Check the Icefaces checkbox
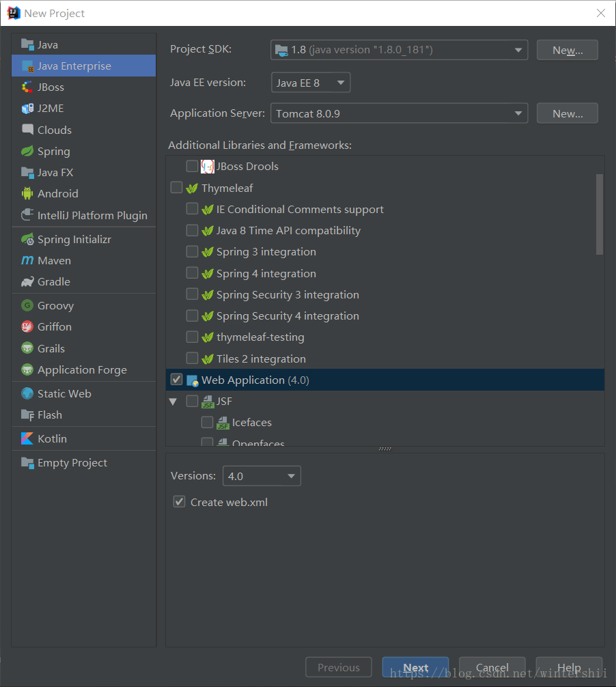The width and height of the screenshot is (616, 687). 207,422
